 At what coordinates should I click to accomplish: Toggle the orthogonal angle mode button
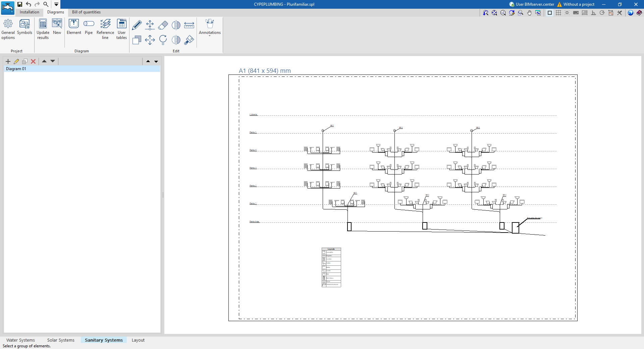click(593, 13)
